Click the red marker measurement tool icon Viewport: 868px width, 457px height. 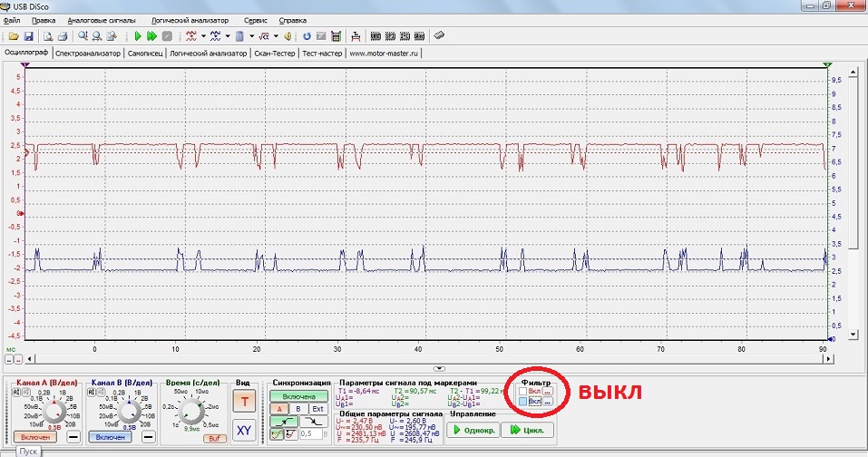pyautogui.click(x=356, y=36)
